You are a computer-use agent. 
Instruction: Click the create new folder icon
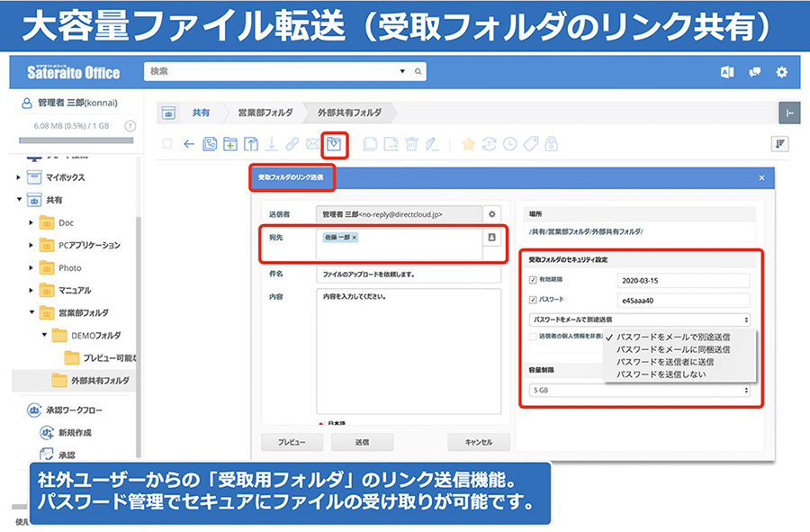[x=230, y=144]
